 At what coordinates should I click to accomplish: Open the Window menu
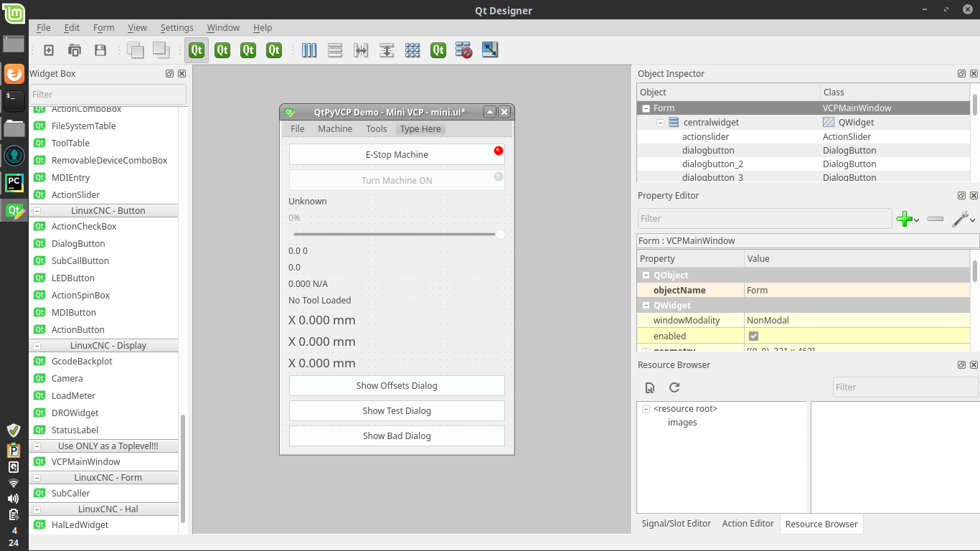[x=223, y=27]
